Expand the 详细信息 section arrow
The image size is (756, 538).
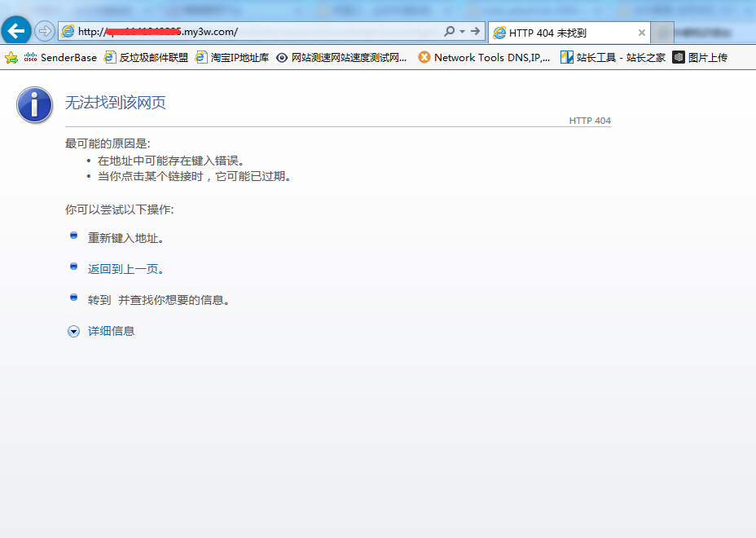pos(73,331)
